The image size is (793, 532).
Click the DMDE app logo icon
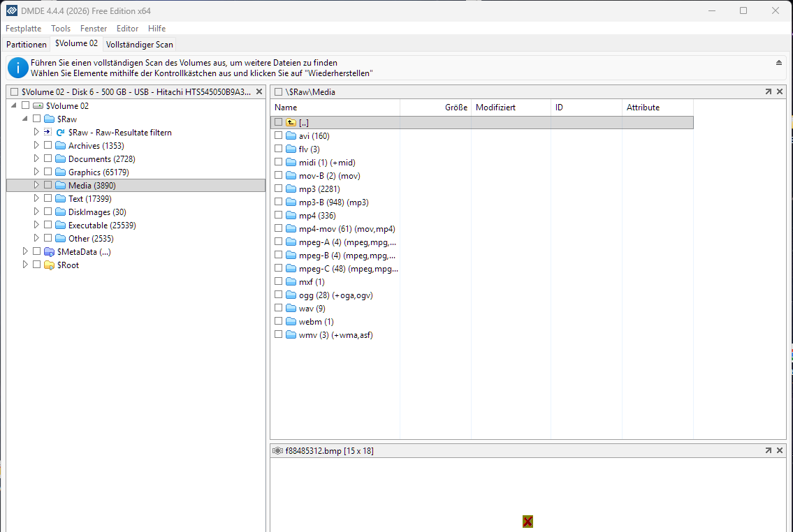(x=11, y=10)
